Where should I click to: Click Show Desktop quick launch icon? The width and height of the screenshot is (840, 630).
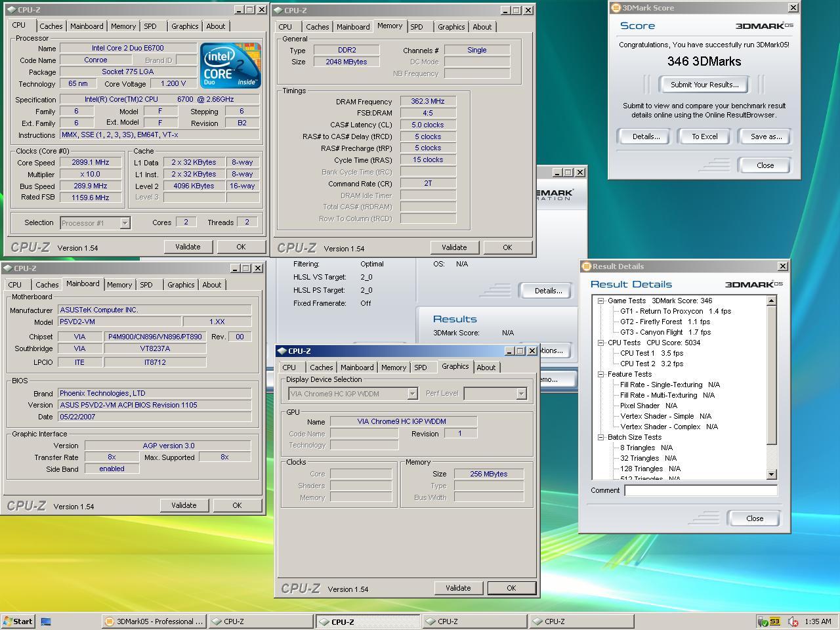click(x=46, y=621)
